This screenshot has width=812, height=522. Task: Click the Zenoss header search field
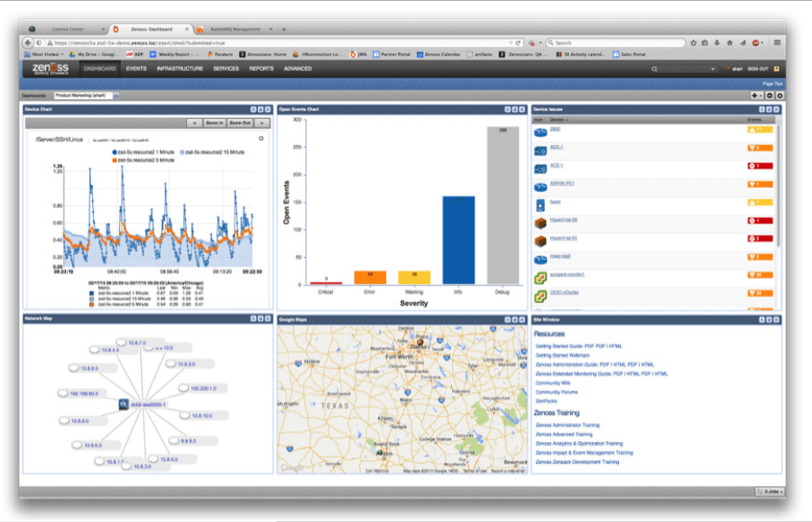[x=687, y=69]
